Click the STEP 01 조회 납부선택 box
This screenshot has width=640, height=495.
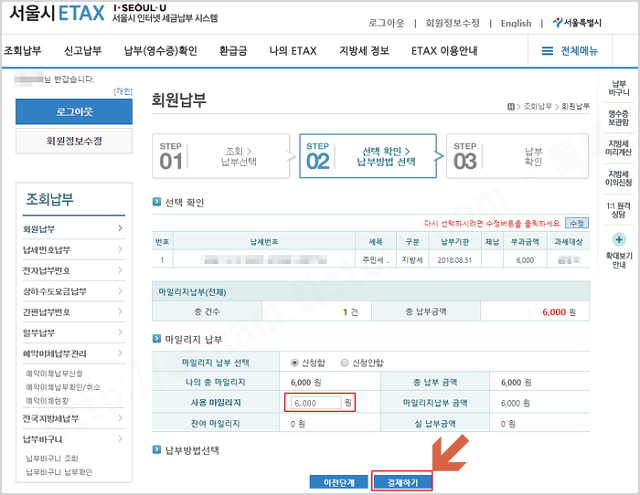tap(221, 156)
